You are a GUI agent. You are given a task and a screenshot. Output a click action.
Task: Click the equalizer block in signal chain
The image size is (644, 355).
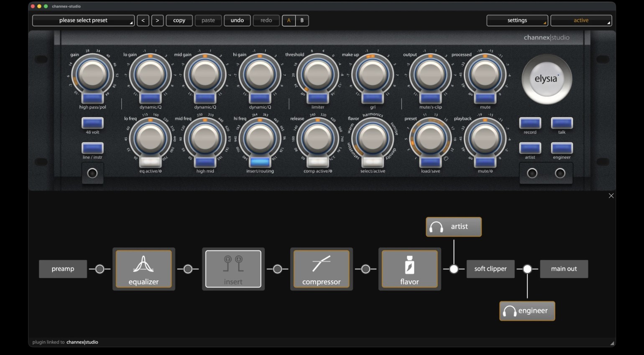click(x=143, y=269)
